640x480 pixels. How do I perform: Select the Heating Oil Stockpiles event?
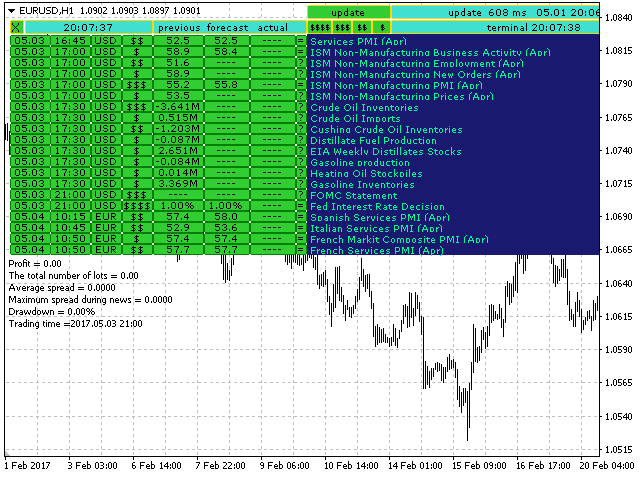[366, 174]
